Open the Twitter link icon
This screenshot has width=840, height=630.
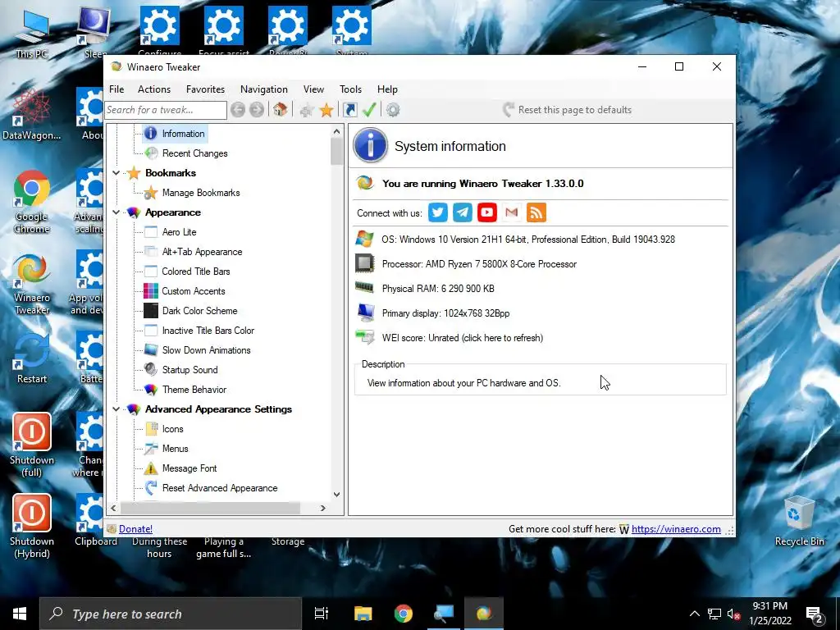coord(438,212)
